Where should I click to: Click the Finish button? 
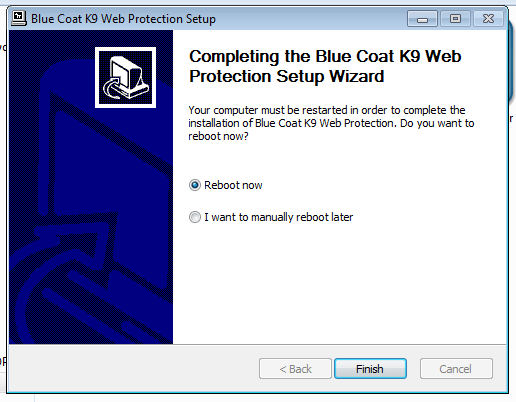370,369
